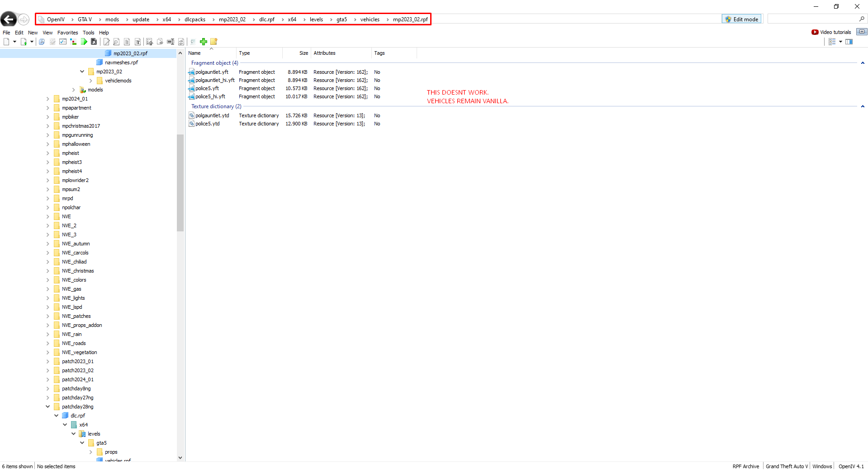
Task: Click the back navigation arrow
Action: pos(9,19)
